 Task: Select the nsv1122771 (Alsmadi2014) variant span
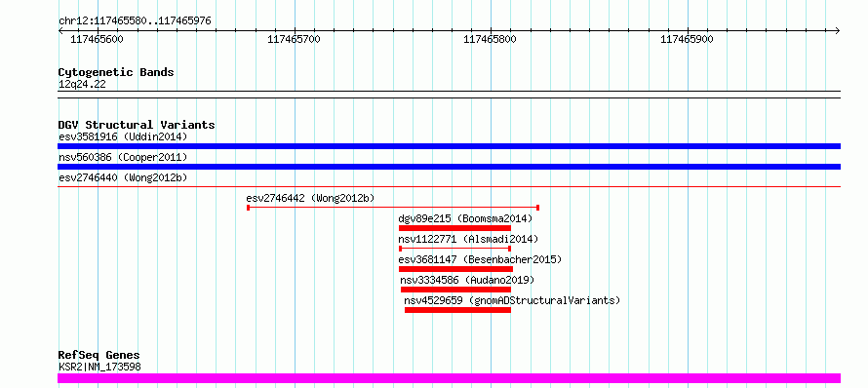point(454,249)
